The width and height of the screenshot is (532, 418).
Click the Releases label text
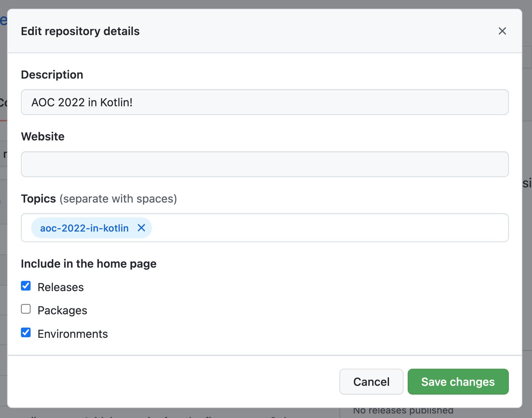tap(61, 287)
